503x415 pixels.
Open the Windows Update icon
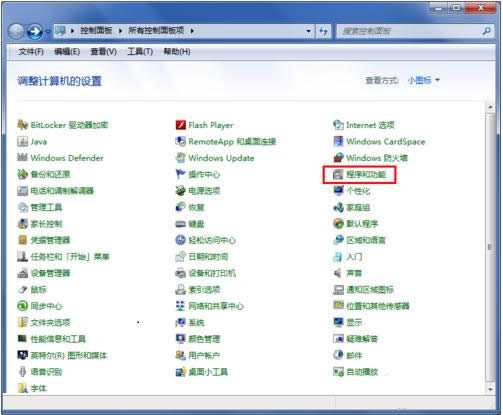coord(180,158)
